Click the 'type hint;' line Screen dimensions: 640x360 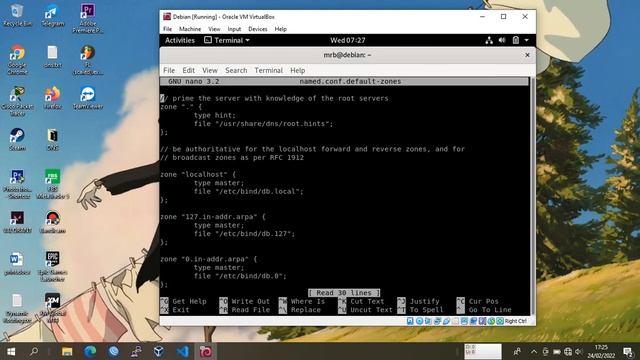[x=215, y=116]
